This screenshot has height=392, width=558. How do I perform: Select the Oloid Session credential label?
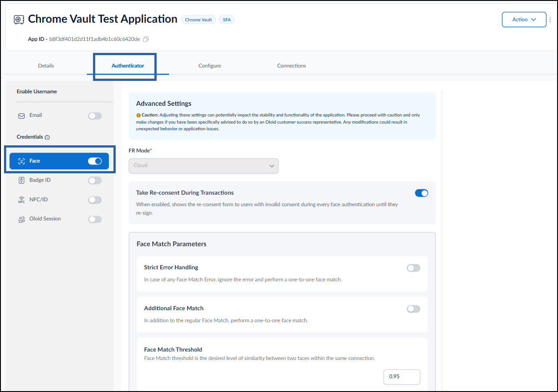(45, 219)
